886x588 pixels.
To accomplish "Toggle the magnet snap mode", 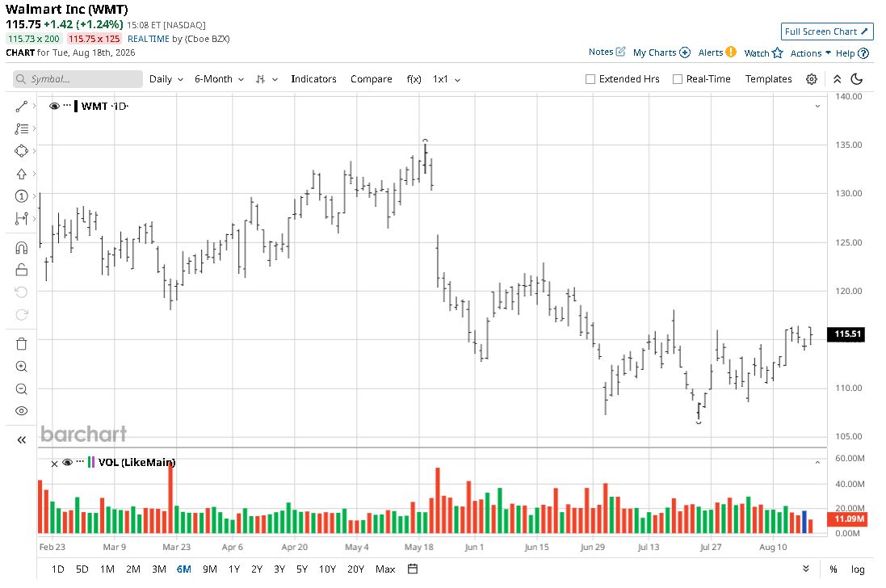I will [22, 247].
